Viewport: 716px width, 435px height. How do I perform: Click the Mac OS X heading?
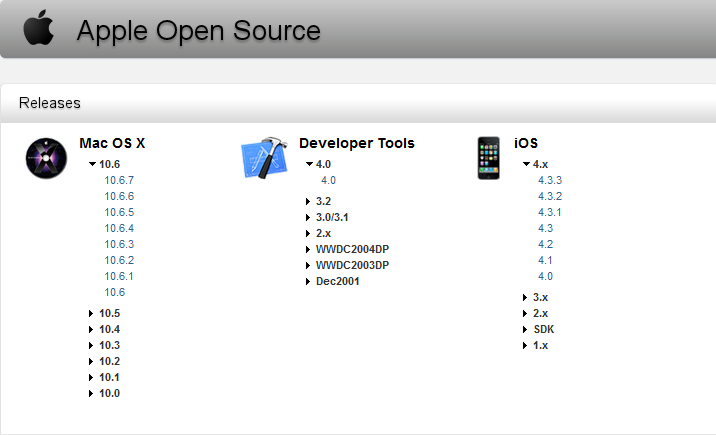tap(112, 143)
